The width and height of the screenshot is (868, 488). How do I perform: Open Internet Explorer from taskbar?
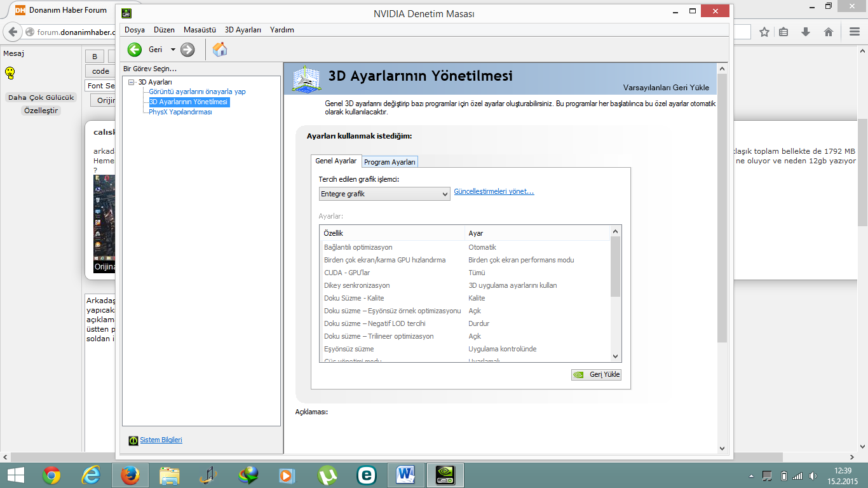(91, 475)
